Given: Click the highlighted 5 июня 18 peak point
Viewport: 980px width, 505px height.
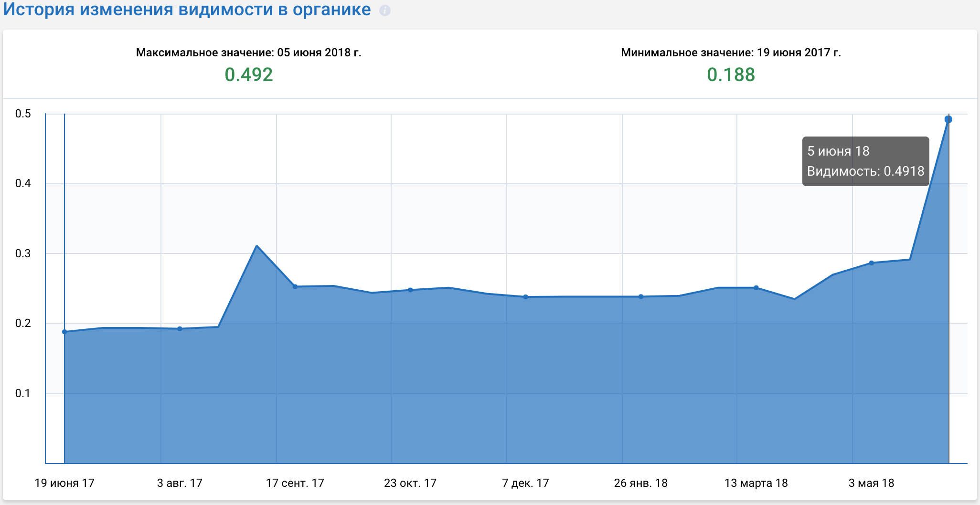Looking at the screenshot, I should click(948, 119).
